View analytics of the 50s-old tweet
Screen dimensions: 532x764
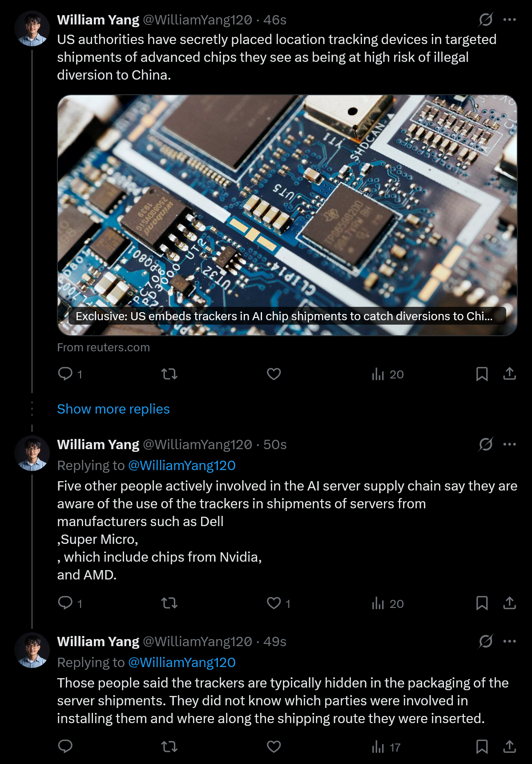(387, 603)
